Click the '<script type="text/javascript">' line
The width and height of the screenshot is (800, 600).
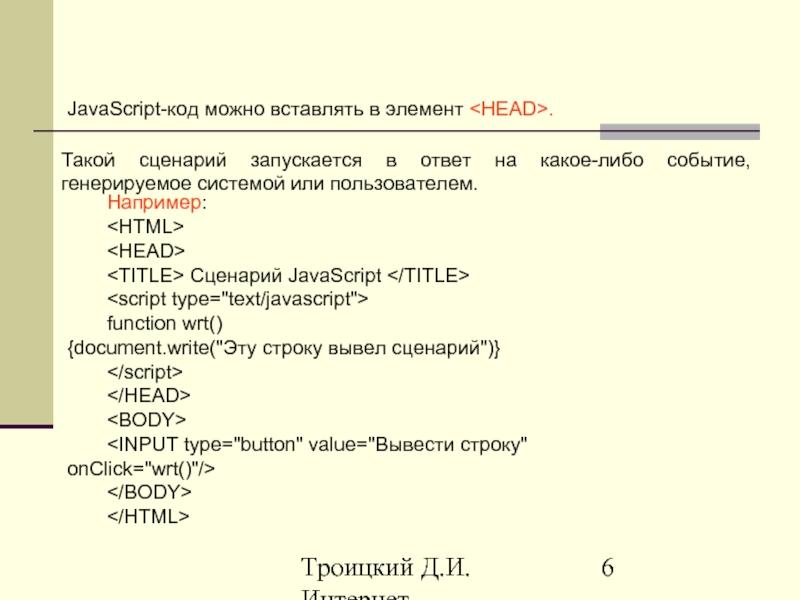[x=237, y=299]
